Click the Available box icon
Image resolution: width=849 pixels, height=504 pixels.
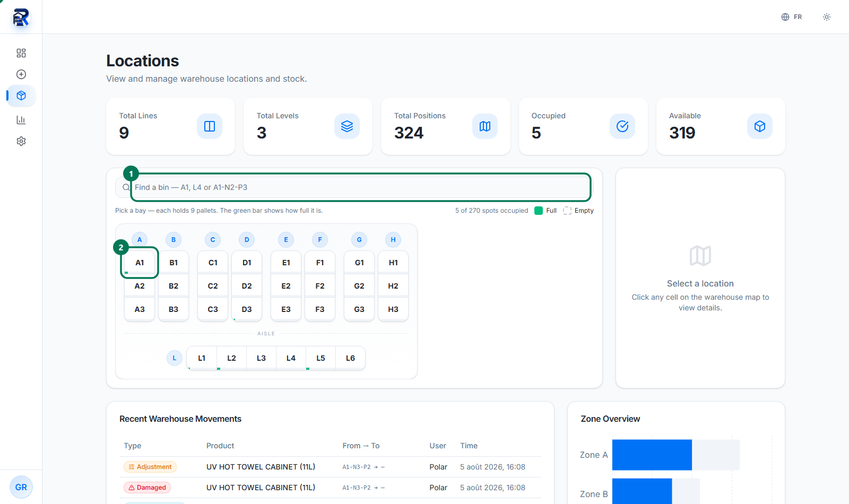760,126
